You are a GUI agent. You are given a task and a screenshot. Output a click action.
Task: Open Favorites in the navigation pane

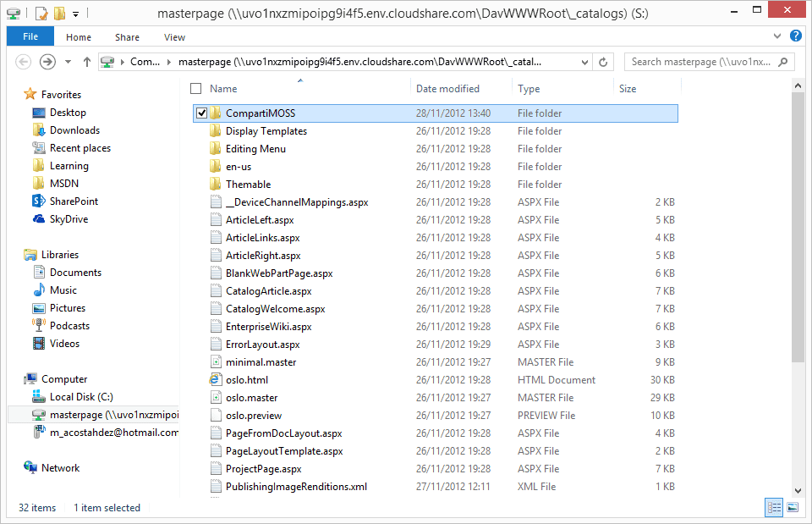(x=61, y=94)
